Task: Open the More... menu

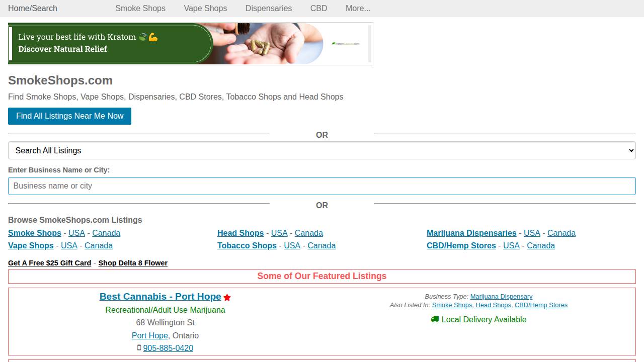Action: coord(358,8)
